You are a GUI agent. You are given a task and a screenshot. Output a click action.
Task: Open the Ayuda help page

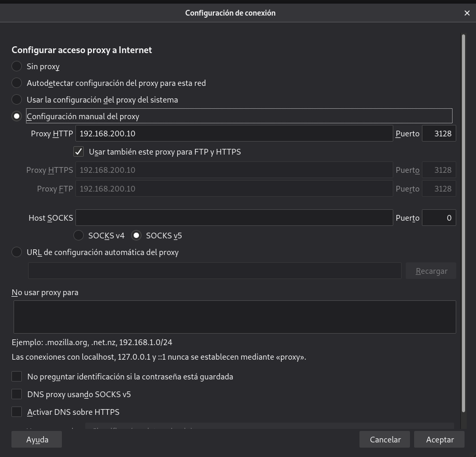pos(36,439)
